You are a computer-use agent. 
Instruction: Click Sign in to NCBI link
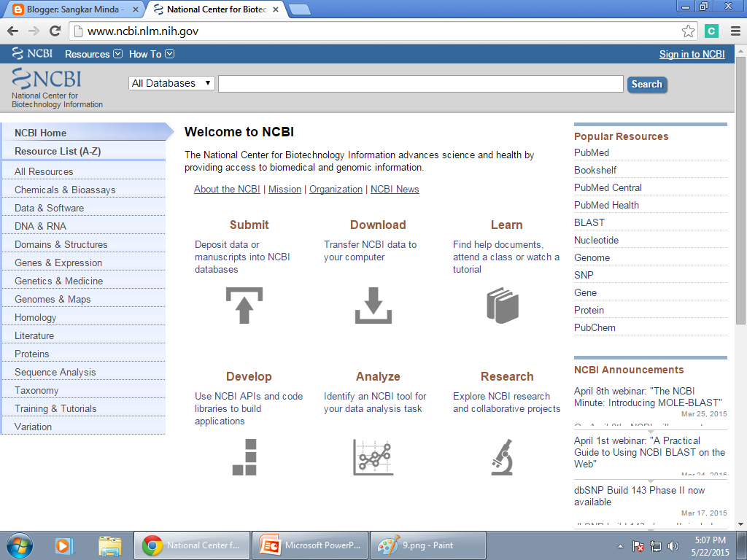[692, 54]
